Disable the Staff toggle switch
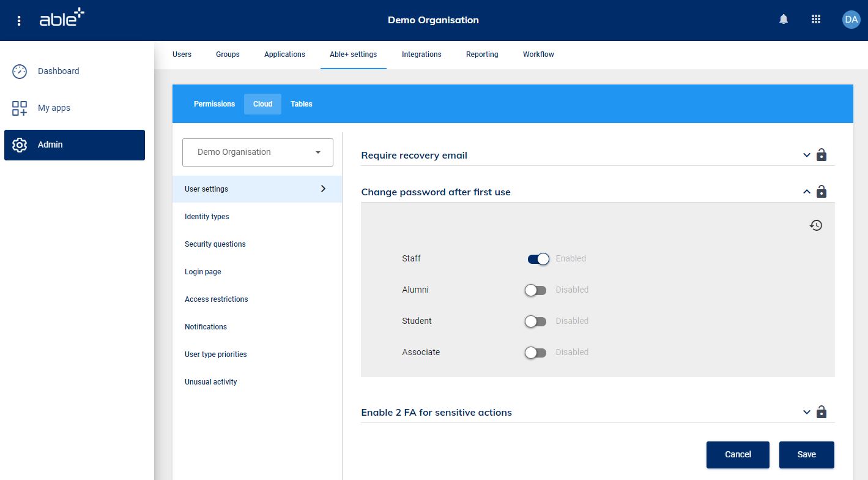Viewport: 868px width, 480px height. click(x=538, y=259)
